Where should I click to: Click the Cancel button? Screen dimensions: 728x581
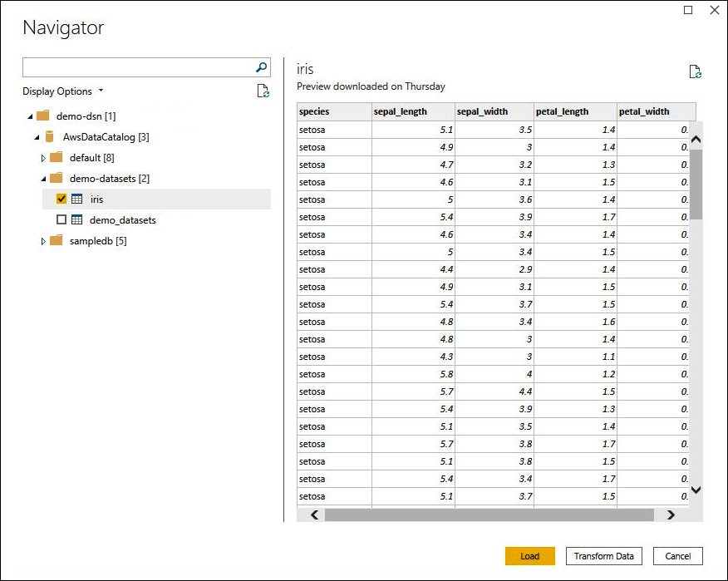[x=677, y=555]
